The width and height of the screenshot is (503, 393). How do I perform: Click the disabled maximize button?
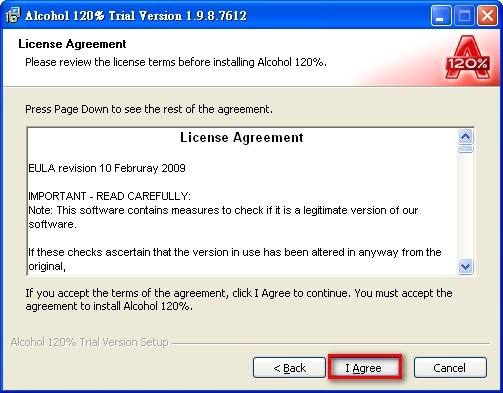point(464,16)
